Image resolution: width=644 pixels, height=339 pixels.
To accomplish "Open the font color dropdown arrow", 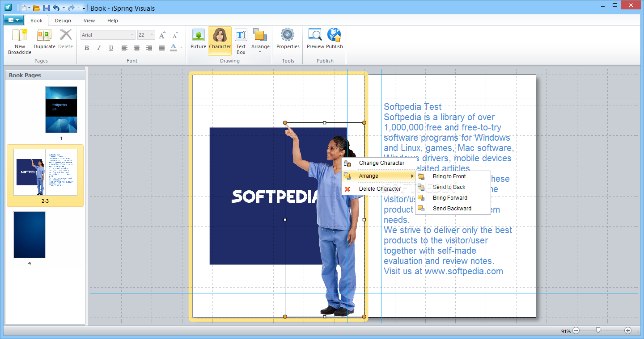I will (181, 48).
